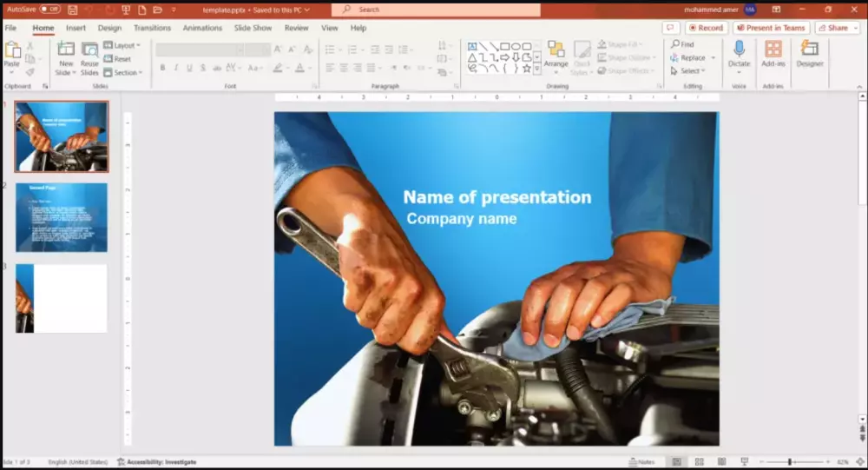Click Clear All Formatting icon

pos(308,50)
